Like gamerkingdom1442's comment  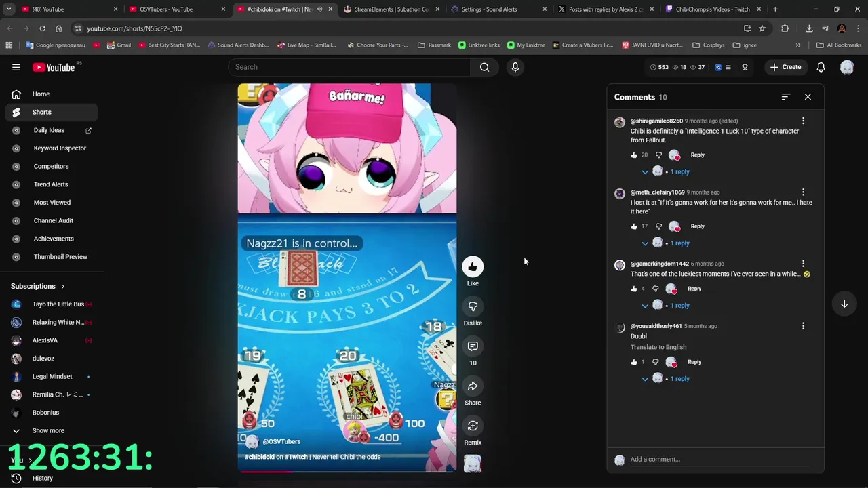(x=634, y=289)
